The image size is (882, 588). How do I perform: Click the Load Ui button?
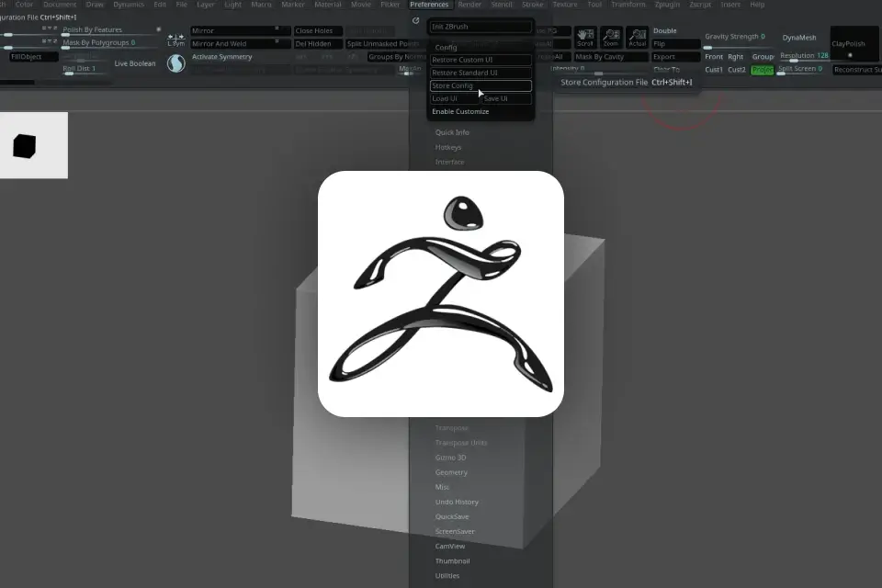(x=455, y=98)
